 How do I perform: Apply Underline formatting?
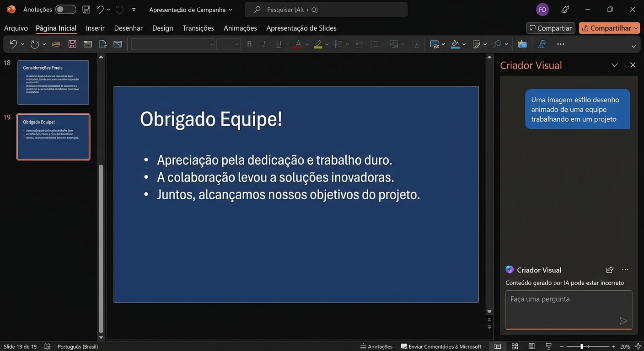pyautogui.click(x=279, y=44)
